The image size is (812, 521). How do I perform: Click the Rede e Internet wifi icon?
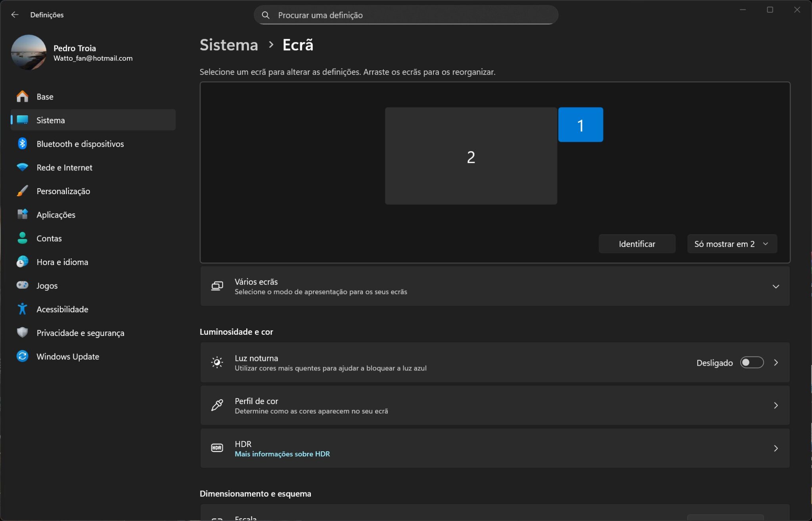click(22, 167)
